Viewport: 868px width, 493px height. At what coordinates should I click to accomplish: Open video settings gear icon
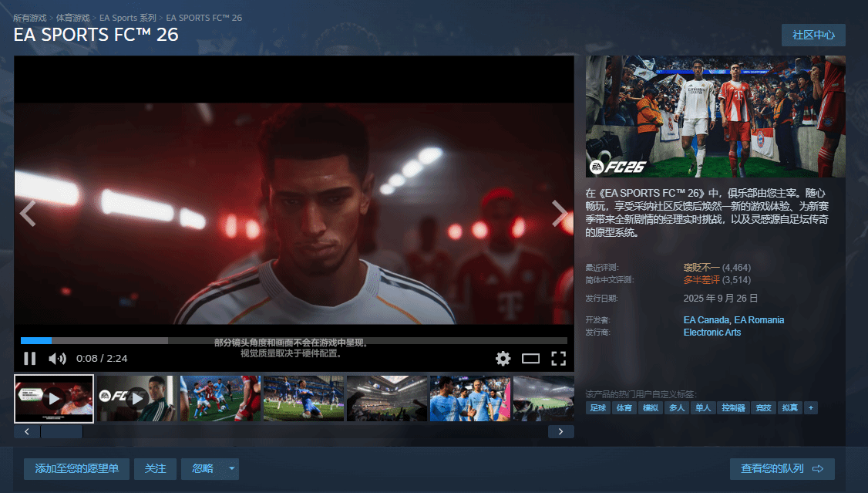coord(503,358)
